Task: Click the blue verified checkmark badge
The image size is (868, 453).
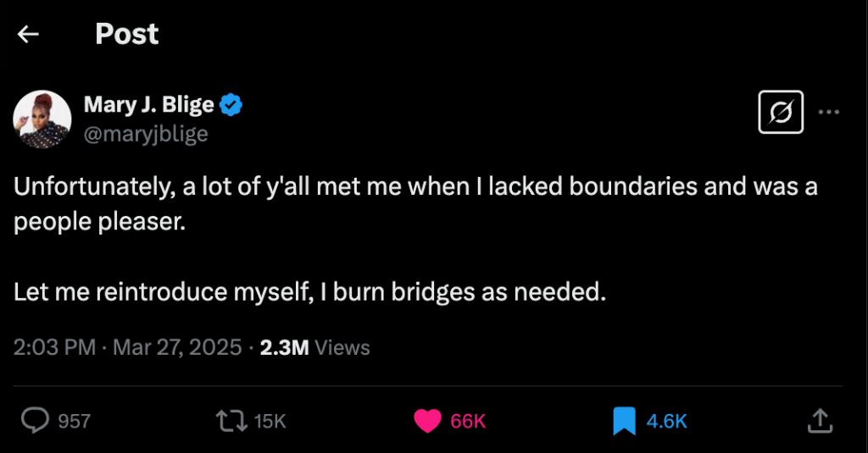Action: coord(231,105)
